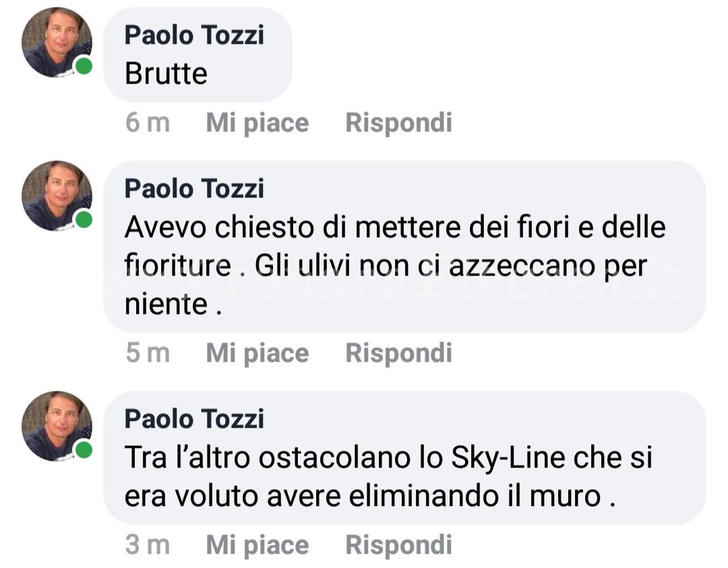Open the "6 m" timestamp
Image resolution: width=728 pixels, height=568 pixels.
148,123
